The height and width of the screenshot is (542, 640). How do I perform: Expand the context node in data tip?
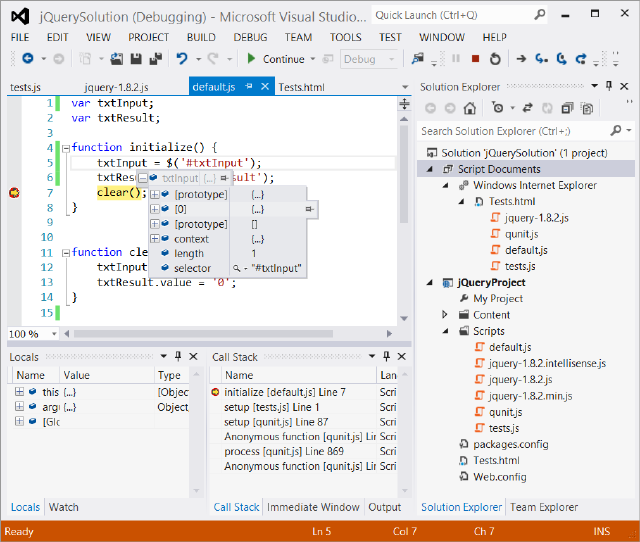(x=155, y=239)
